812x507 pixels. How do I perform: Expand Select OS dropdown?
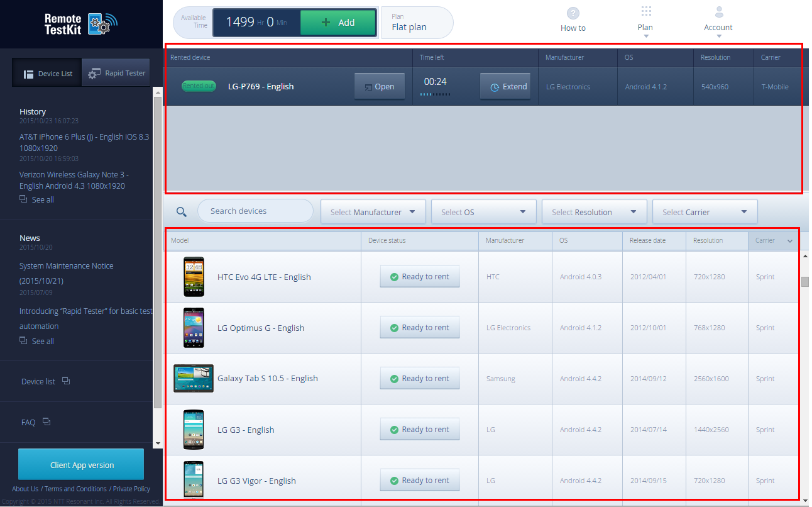click(484, 212)
